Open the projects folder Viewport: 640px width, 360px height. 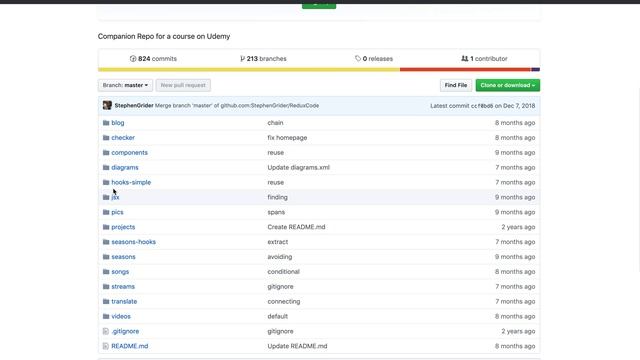click(x=123, y=227)
